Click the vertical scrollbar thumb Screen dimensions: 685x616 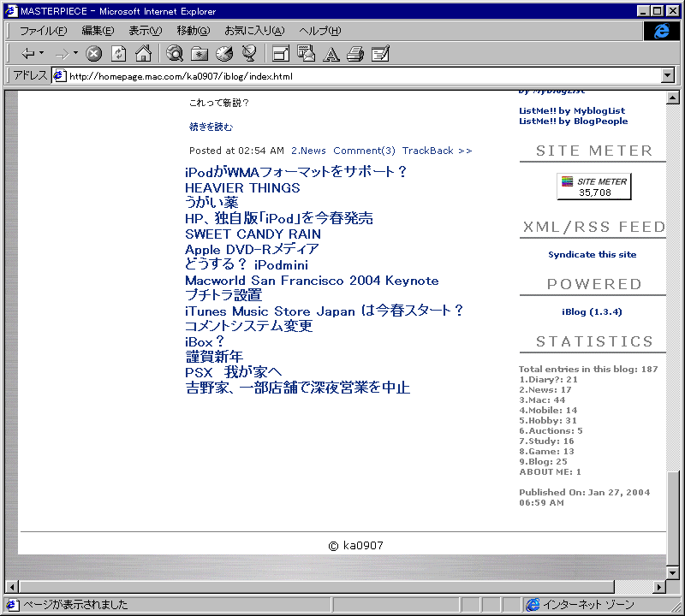673,518
